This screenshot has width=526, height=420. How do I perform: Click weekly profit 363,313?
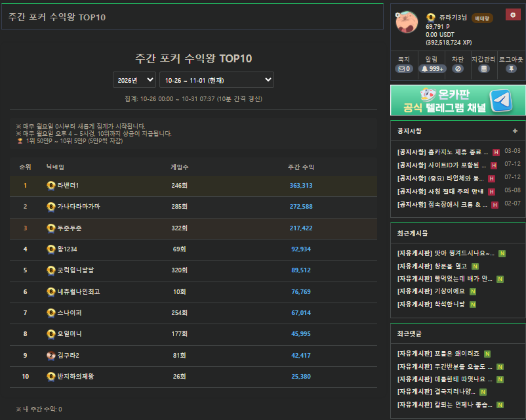[x=301, y=185]
